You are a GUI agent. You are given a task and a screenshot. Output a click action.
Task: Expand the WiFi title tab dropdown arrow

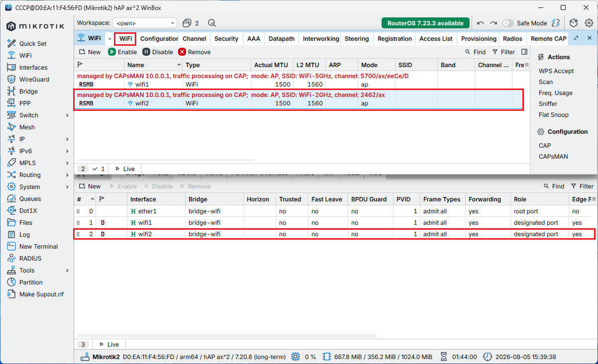click(110, 38)
